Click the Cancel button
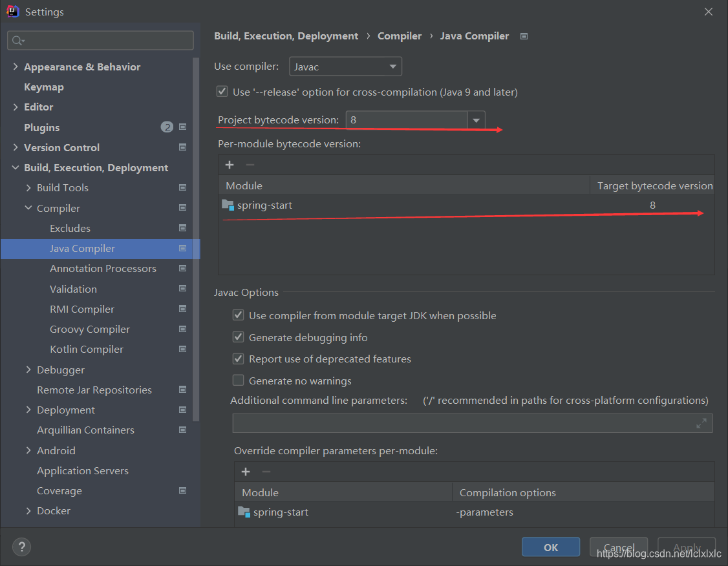728x566 pixels. point(619,547)
